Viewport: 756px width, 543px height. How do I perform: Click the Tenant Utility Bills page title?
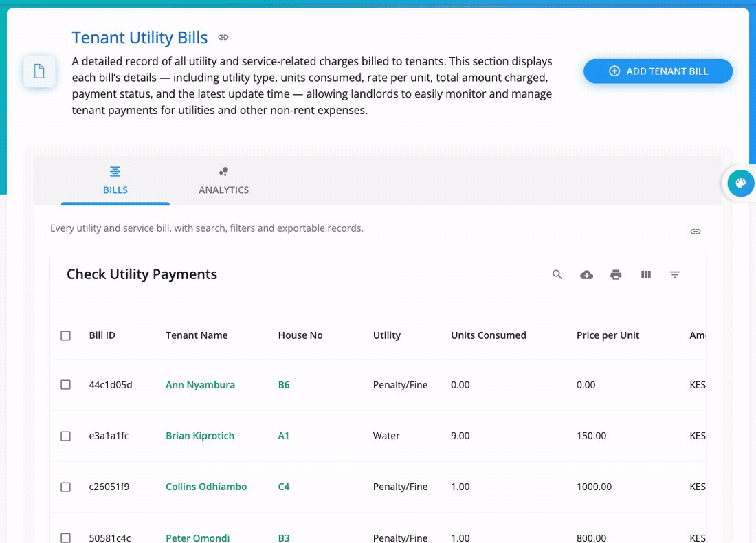point(140,38)
